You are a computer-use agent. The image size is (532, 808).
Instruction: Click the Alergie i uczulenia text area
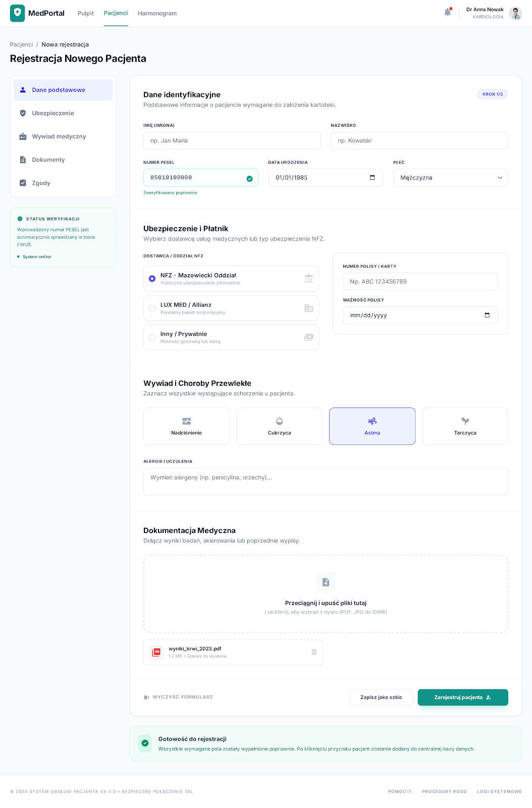click(x=326, y=482)
